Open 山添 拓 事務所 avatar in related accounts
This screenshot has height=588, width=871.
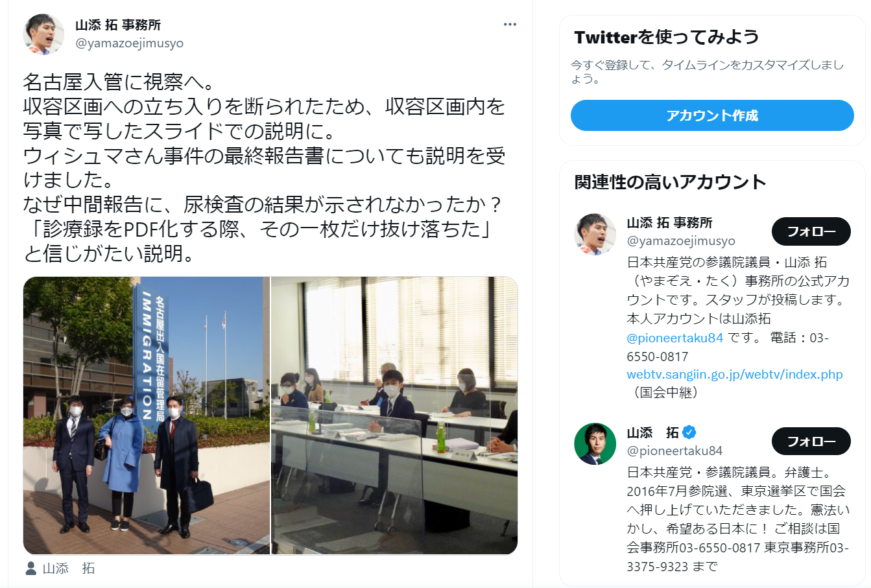click(x=595, y=234)
